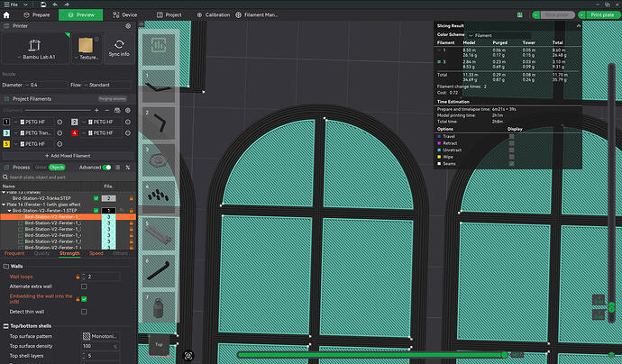Click the save project icon
Image resolution: width=622 pixels, height=364 pixels.
pos(43,5)
